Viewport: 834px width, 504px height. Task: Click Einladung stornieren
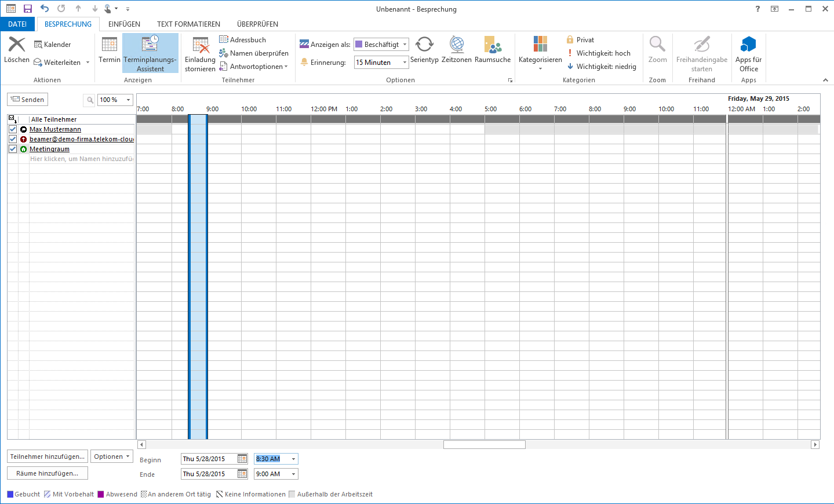(200, 54)
